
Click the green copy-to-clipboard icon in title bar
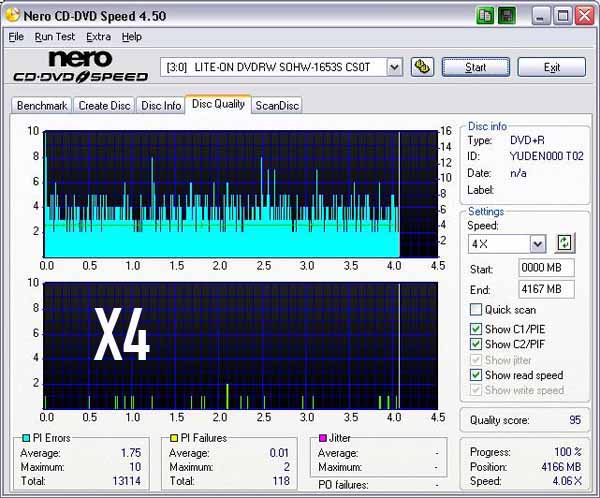pos(486,16)
